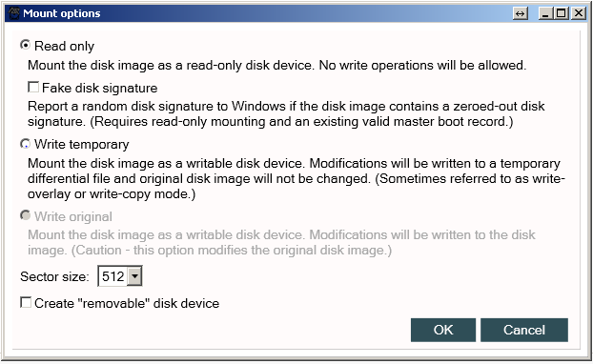Viewport: 593px width, 364px height.
Task: Choose the Write temporary mount mode
Action: point(25,144)
